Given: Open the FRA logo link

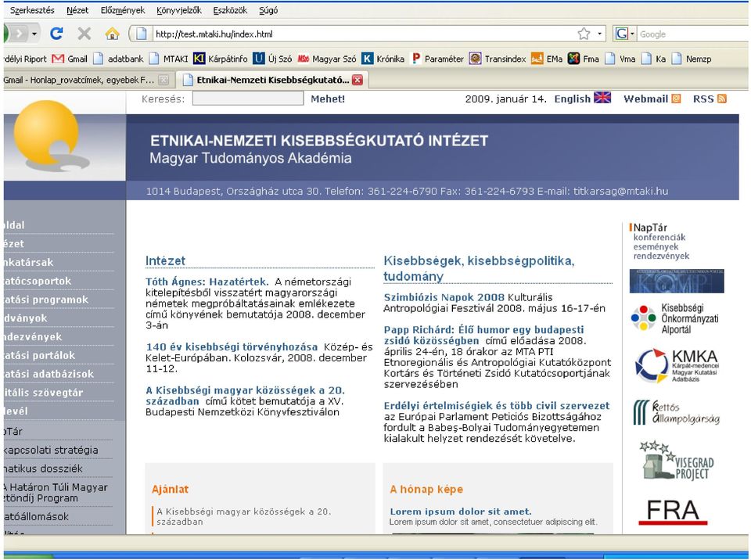Looking at the screenshot, I should (673, 512).
